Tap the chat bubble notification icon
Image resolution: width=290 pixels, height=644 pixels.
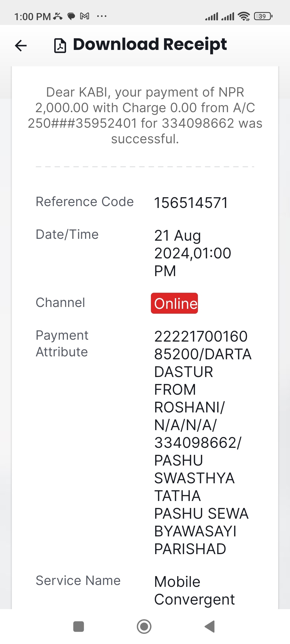click(71, 16)
